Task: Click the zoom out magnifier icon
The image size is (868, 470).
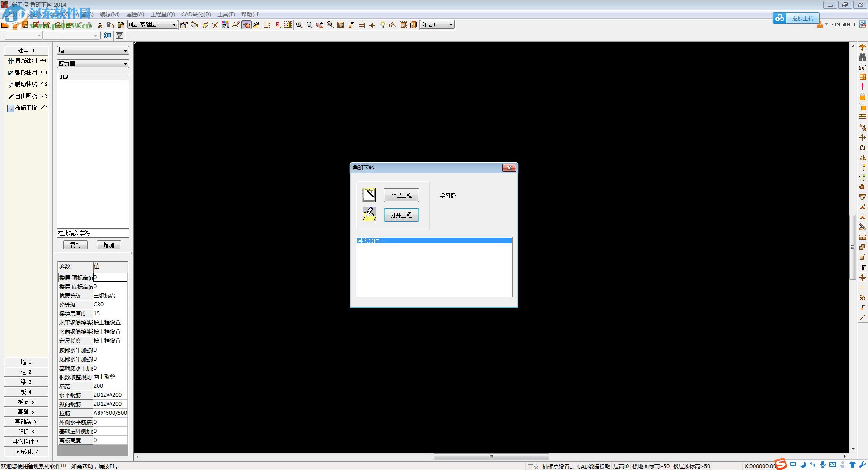Action: 310,25
